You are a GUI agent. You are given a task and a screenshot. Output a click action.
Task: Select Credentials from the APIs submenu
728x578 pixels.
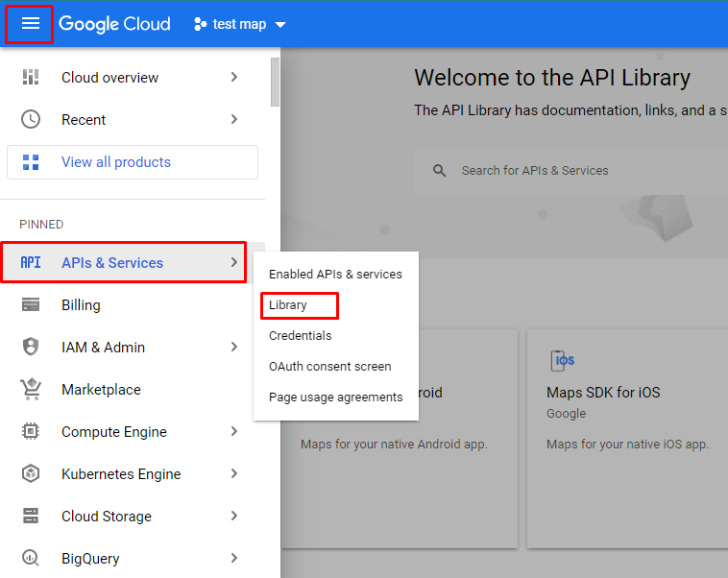pos(300,336)
